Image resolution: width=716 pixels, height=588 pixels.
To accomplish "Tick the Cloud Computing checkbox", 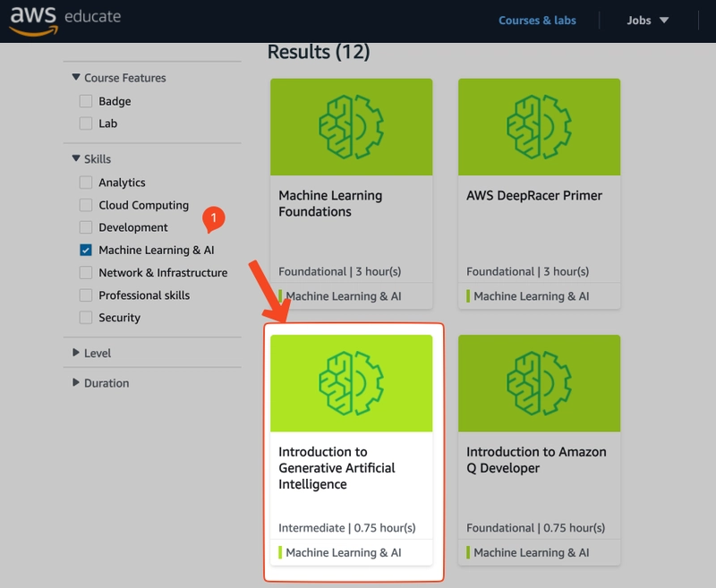I will click(x=86, y=205).
